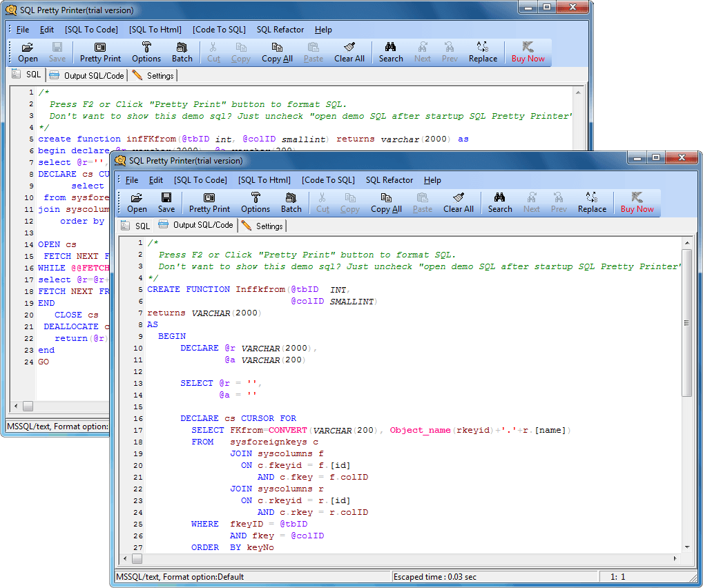Click up arrow of back window vertical scrollbar
Screen dimensions: 703x588
[578, 92]
